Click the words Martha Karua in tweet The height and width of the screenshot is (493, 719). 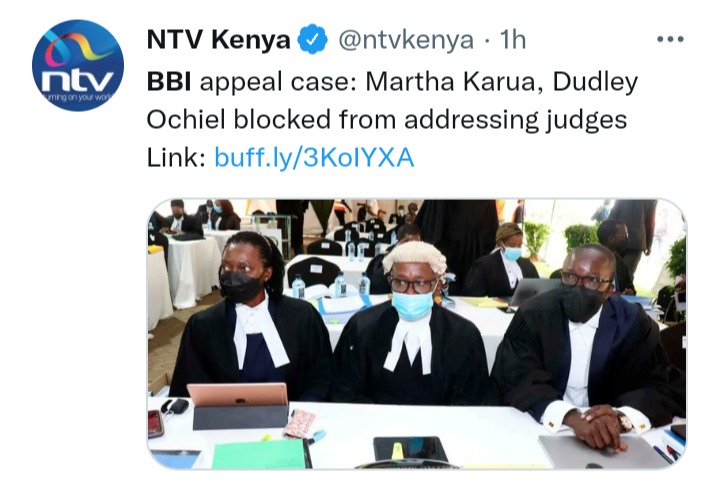[450, 83]
